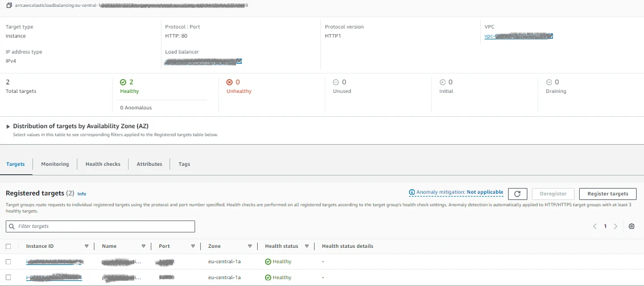Open the first instance ID link

point(55,262)
